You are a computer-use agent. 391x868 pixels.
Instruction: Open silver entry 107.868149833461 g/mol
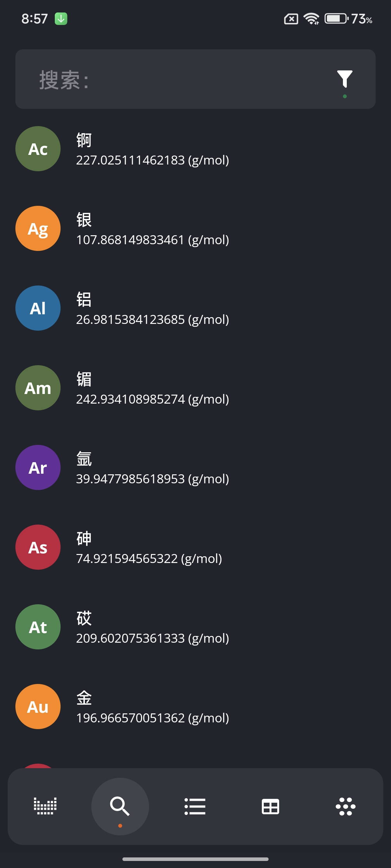[153, 240]
